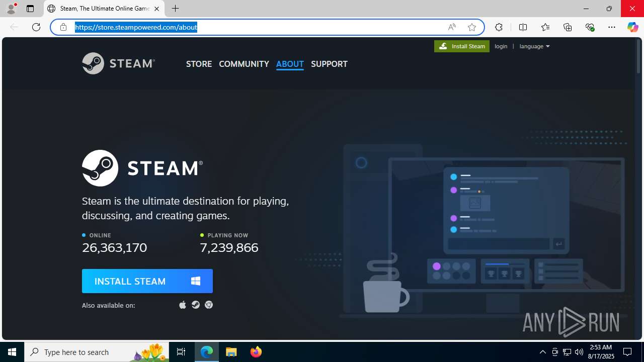
Task: Open the notification center icon
Action: (x=627, y=352)
